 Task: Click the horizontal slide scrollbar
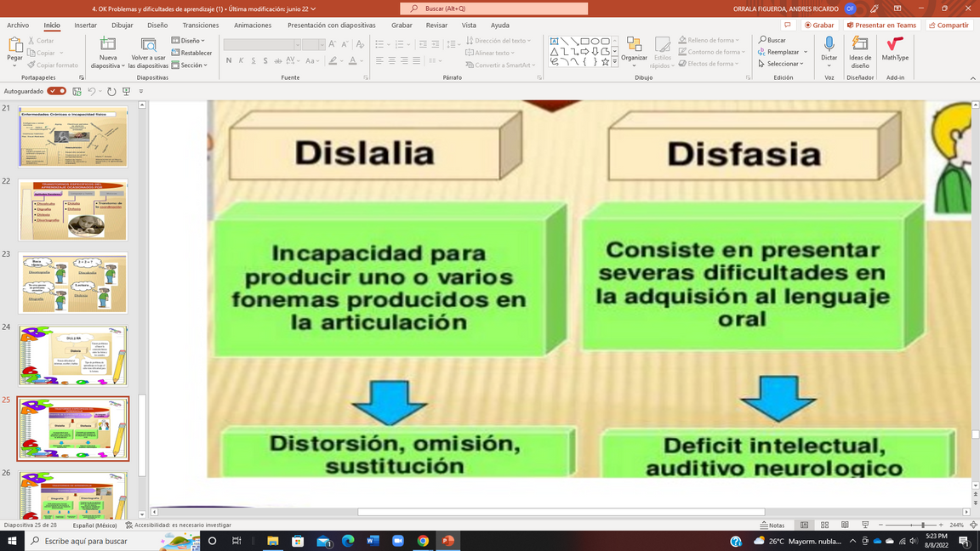tap(561, 512)
